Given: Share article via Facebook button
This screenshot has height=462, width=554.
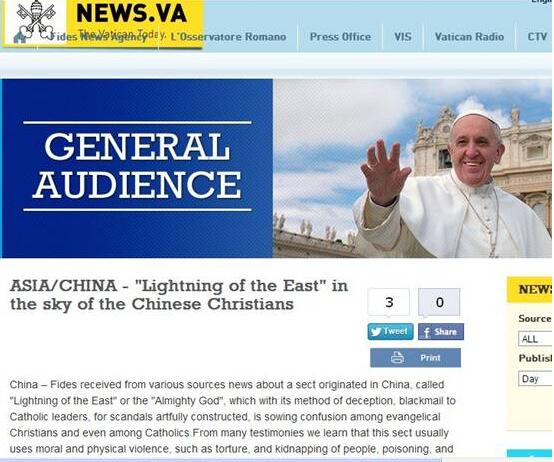Looking at the screenshot, I should click(x=441, y=332).
